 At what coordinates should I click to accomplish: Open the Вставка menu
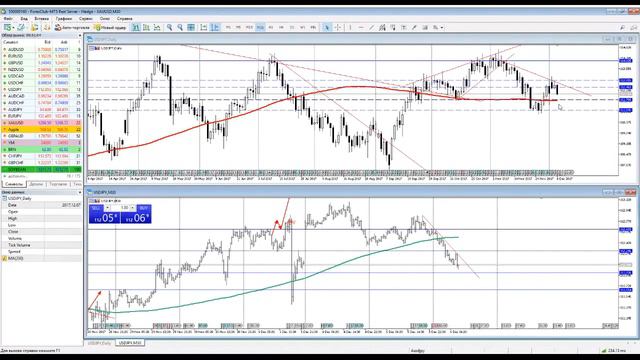click(x=42, y=18)
